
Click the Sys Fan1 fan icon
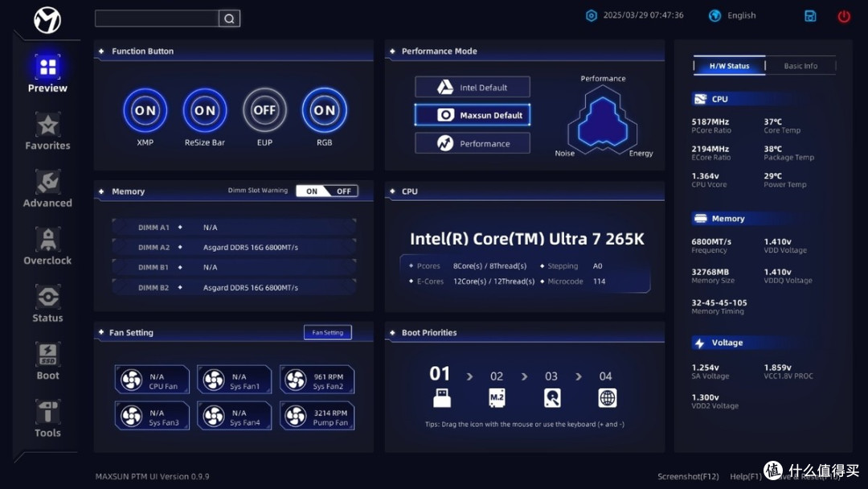point(214,380)
